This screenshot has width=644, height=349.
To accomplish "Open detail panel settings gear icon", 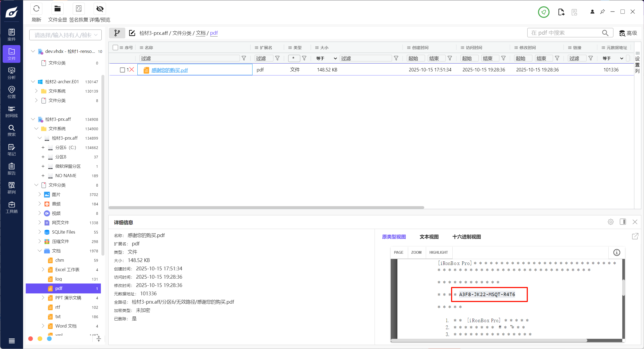I will [611, 222].
